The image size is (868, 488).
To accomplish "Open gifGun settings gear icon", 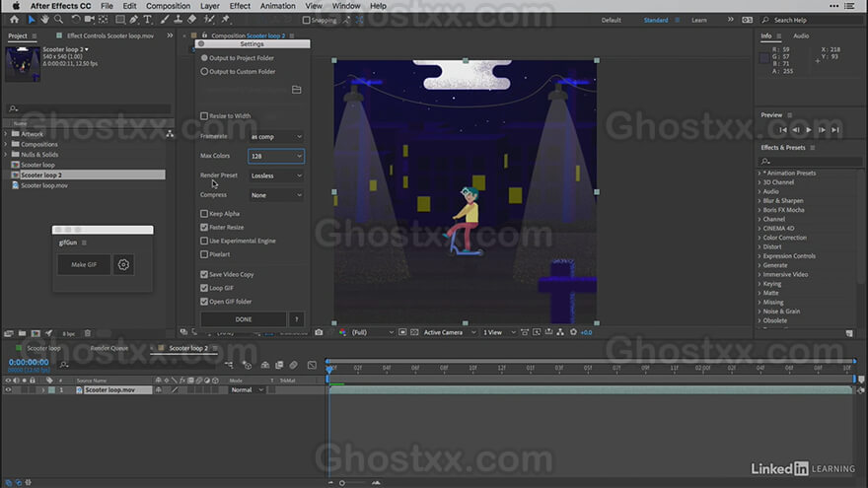I will [123, 264].
